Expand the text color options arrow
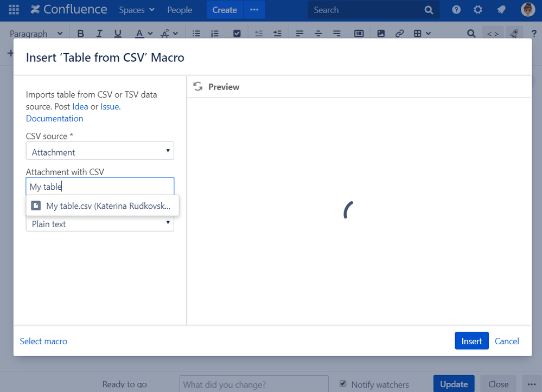This screenshot has height=392, width=542. [x=150, y=34]
